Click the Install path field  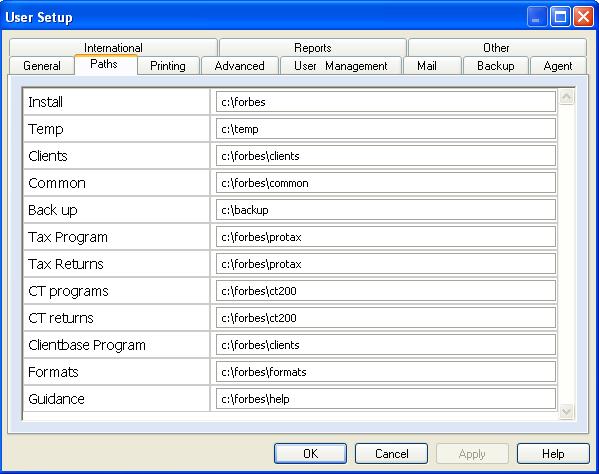pos(386,102)
